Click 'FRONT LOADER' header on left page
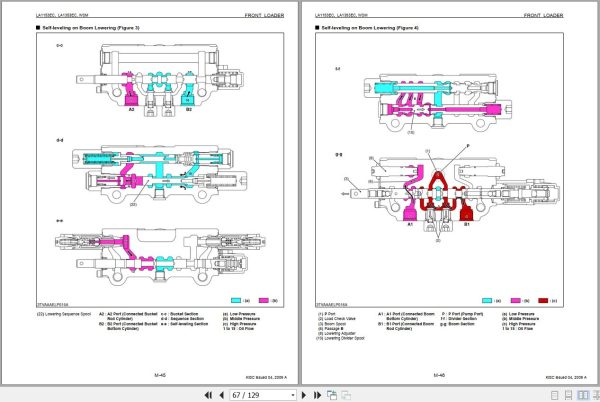Image resolution: width=600 pixels, height=402 pixels. tap(264, 15)
